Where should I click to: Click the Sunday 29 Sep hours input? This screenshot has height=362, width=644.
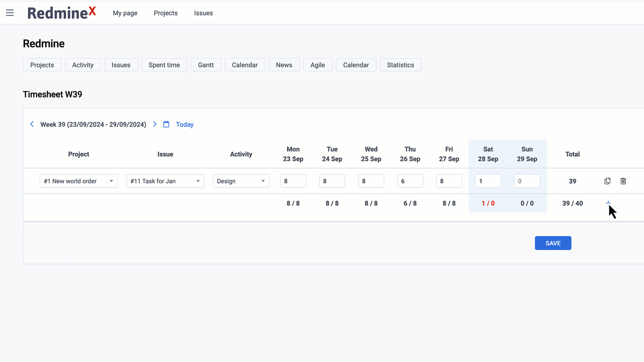[x=527, y=181]
